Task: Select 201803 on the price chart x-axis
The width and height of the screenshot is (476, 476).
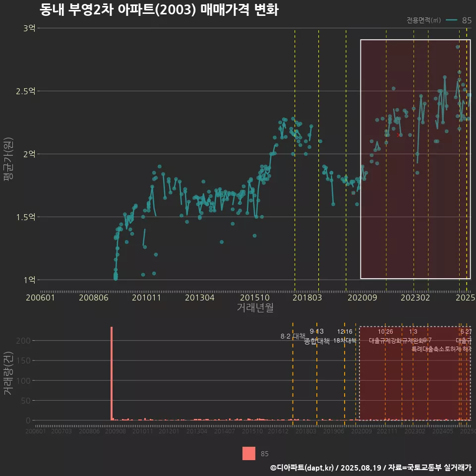Action: [x=307, y=297]
